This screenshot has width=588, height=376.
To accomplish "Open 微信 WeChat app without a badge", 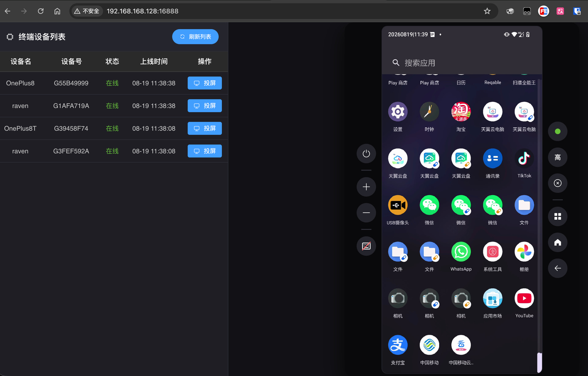I will (x=429, y=205).
